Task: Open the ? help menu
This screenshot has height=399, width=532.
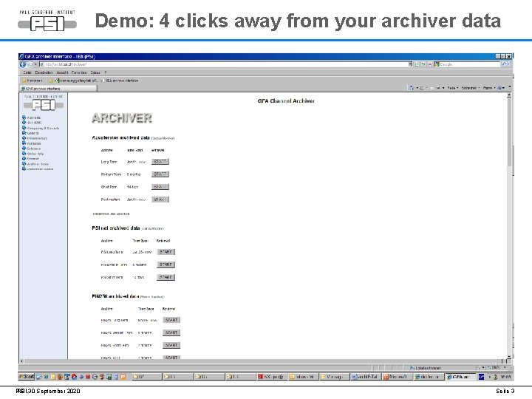Action: pyautogui.click(x=106, y=72)
